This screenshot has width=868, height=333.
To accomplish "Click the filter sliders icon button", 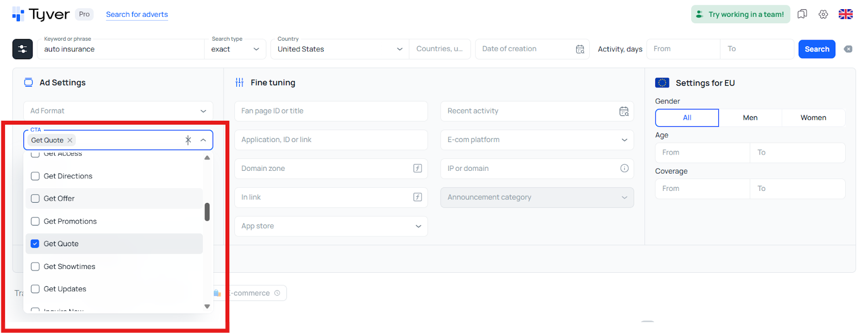I will click(x=22, y=49).
